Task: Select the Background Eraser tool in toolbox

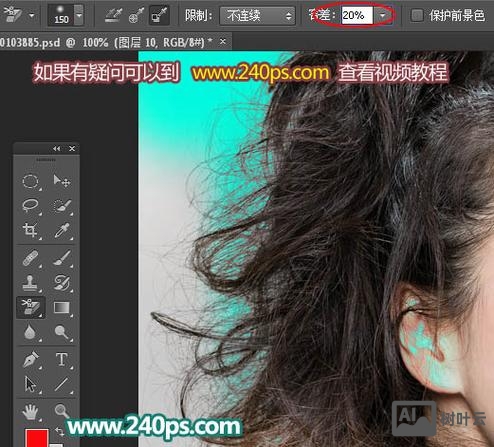Action: [30, 307]
